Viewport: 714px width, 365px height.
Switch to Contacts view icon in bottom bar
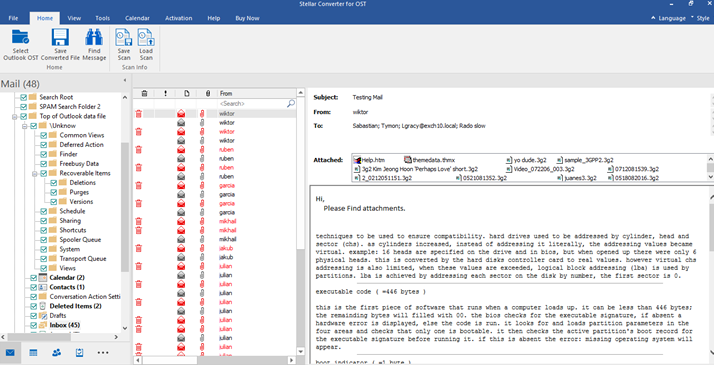tap(56, 353)
